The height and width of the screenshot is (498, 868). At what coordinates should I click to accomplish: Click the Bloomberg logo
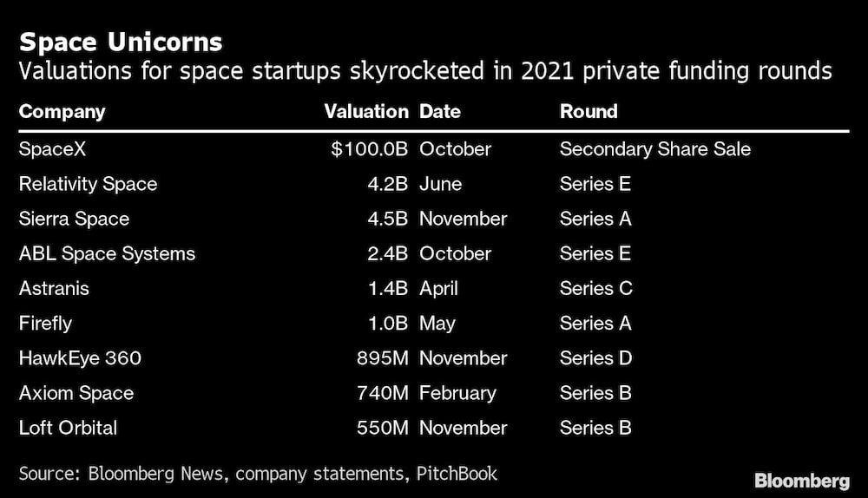tap(801, 480)
